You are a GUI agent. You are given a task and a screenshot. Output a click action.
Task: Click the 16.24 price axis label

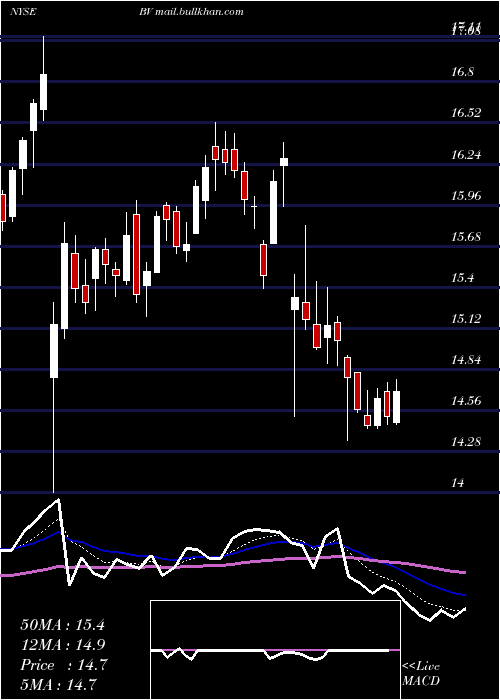pos(466,155)
